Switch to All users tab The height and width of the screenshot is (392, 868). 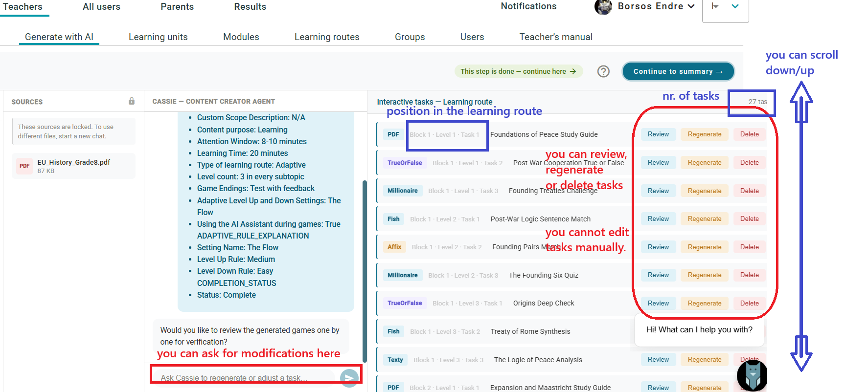pos(101,7)
